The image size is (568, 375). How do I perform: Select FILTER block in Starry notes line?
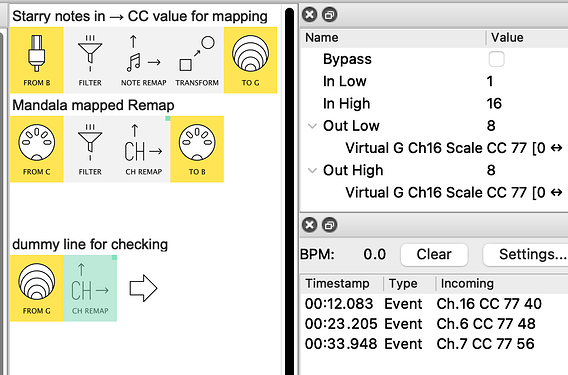pos(90,60)
